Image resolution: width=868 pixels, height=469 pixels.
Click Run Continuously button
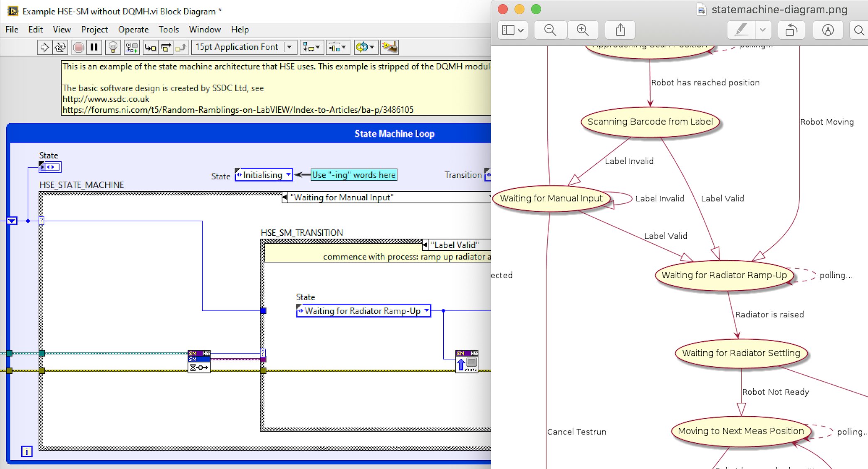point(60,47)
